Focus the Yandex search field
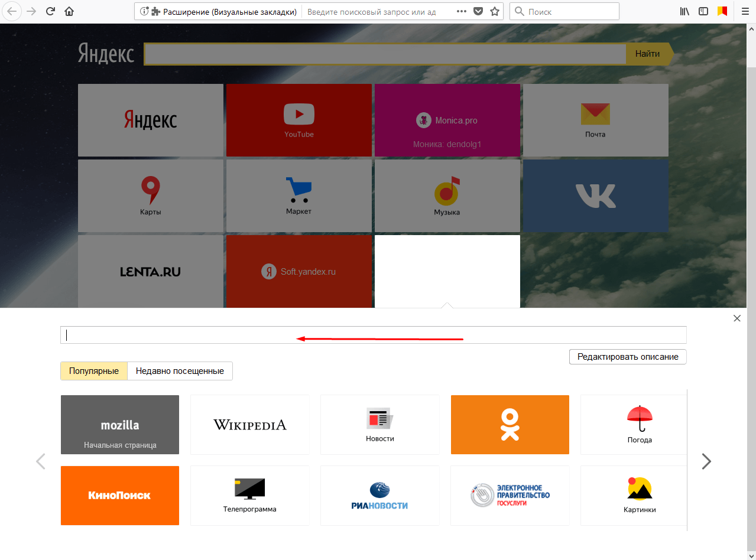 [385, 54]
